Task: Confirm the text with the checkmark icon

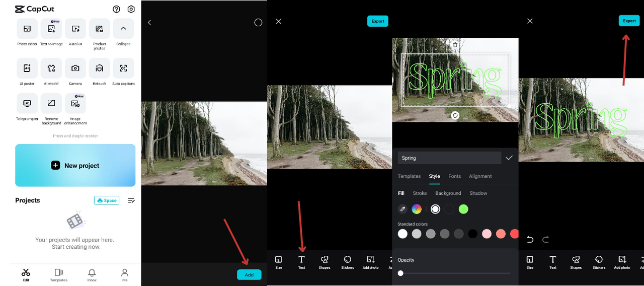Action: 509,158
